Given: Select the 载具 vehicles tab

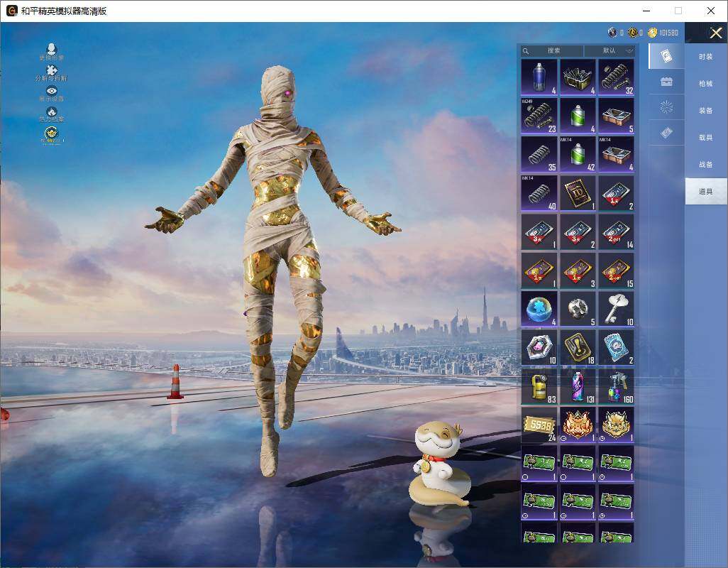Looking at the screenshot, I should [x=706, y=138].
